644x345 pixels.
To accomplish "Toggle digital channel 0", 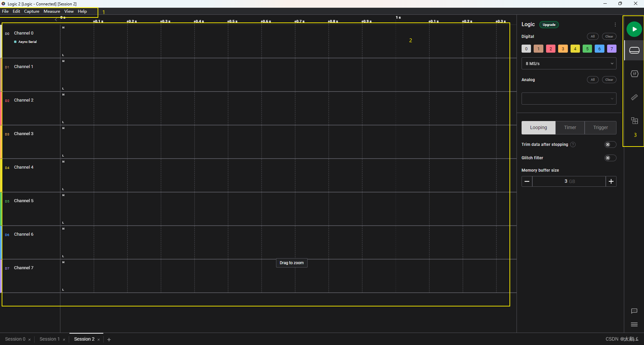I will pyautogui.click(x=526, y=49).
